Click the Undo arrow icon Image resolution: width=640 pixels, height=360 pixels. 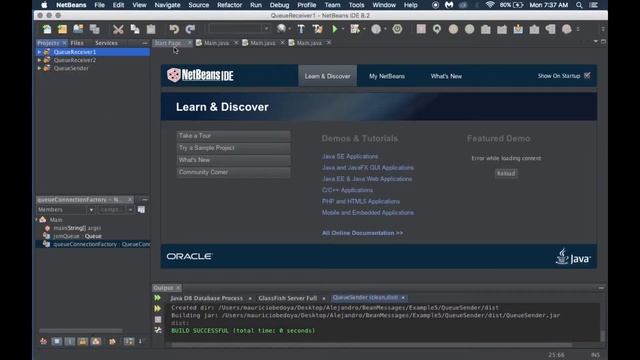click(174, 29)
